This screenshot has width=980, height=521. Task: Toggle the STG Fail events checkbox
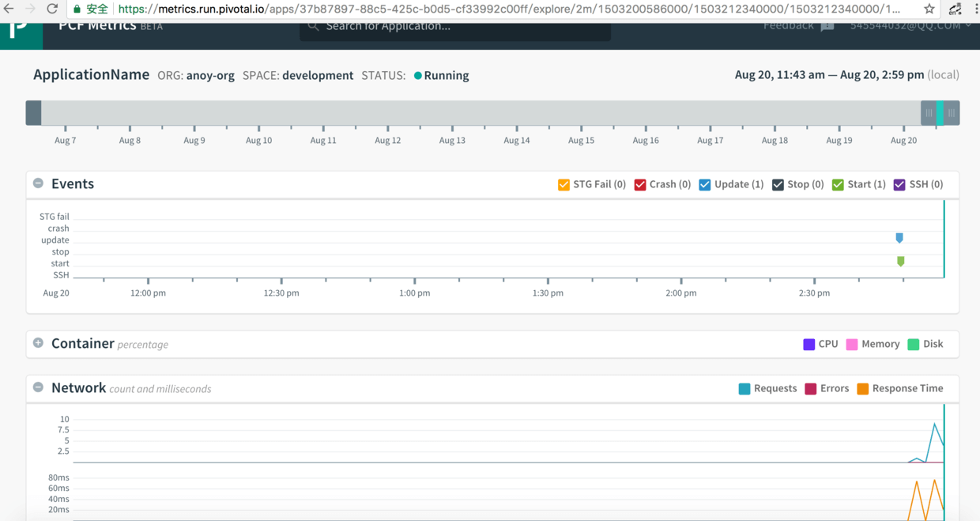point(564,184)
